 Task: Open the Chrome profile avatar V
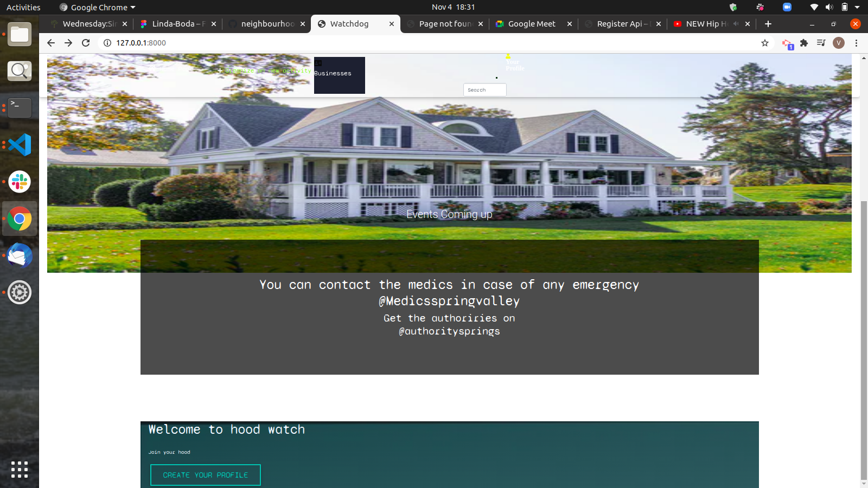coord(839,43)
